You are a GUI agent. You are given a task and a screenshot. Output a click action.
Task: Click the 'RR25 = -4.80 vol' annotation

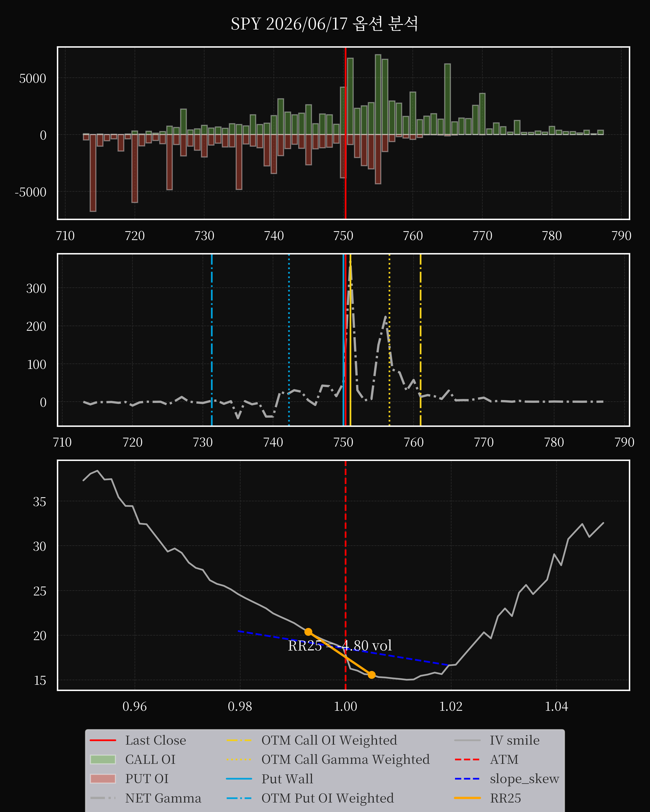(x=340, y=646)
